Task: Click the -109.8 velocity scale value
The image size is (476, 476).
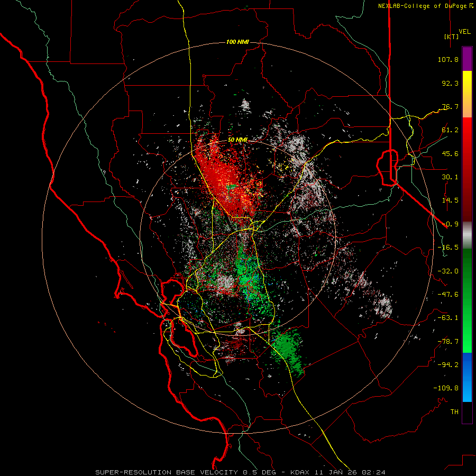Action: pyautogui.click(x=446, y=388)
